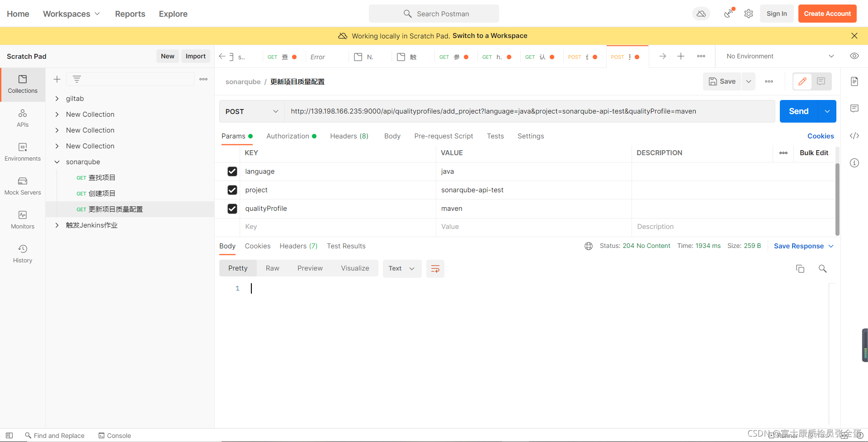Click the cloud offline sync icon
Viewport: 868px width, 442px height.
(x=701, y=14)
